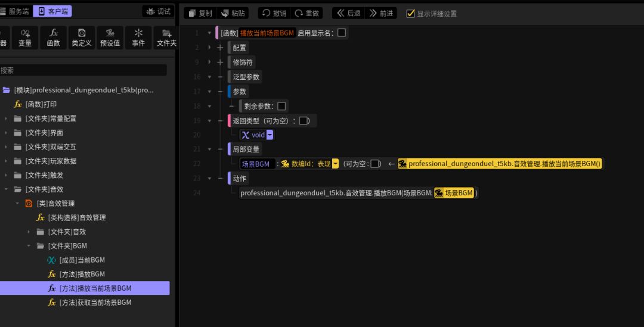Click the minus icon beside 泛型参数
The image size is (644, 327).
tap(220, 77)
